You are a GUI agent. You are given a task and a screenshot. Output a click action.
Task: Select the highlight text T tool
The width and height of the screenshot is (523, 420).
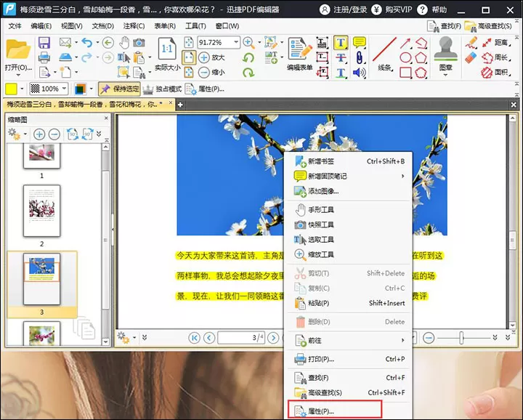[341, 43]
